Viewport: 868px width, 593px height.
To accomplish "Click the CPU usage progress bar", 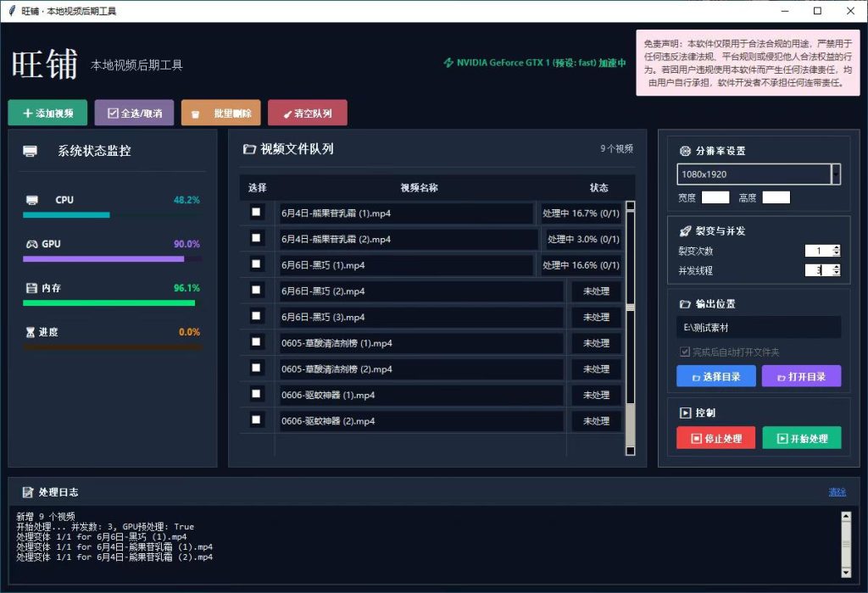I will tap(111, 214).
